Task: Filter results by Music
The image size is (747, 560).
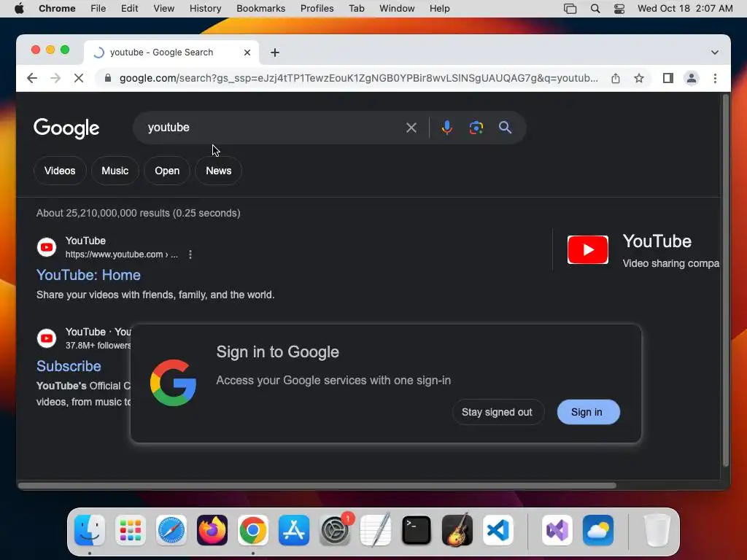Action: (115, 171)
